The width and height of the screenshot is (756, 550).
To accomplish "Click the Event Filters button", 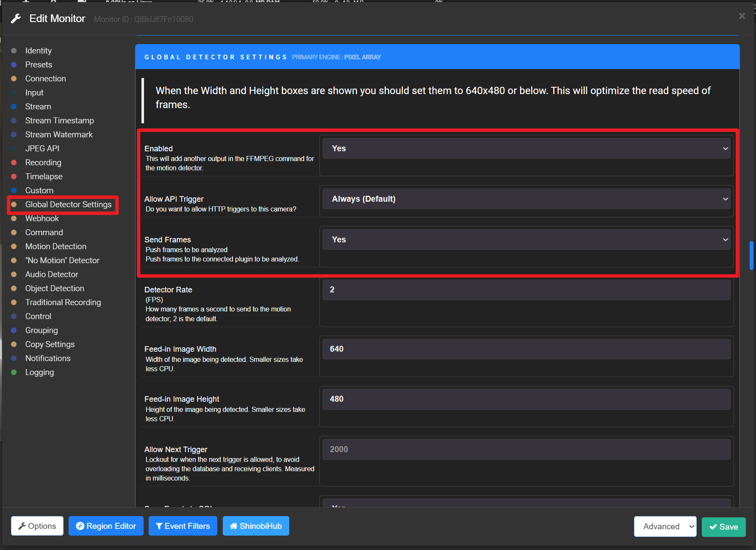I will tap(183, 526).
